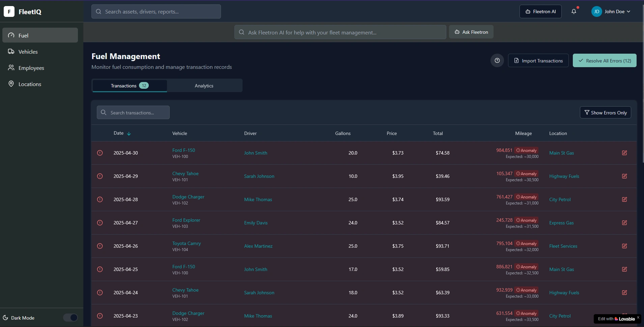Edit the 2025-04-26 Toyota Camry transaction
Screen dimensions: 644x327
624,246
